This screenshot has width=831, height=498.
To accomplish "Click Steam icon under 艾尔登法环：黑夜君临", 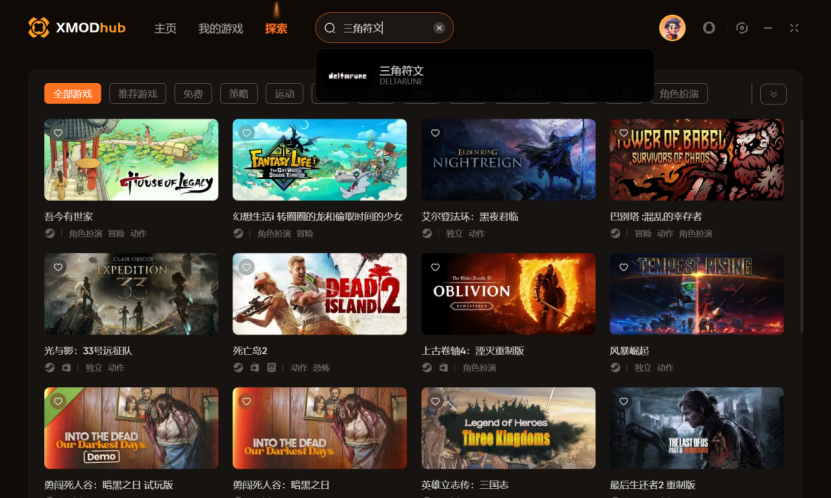I will click(427, 233).
